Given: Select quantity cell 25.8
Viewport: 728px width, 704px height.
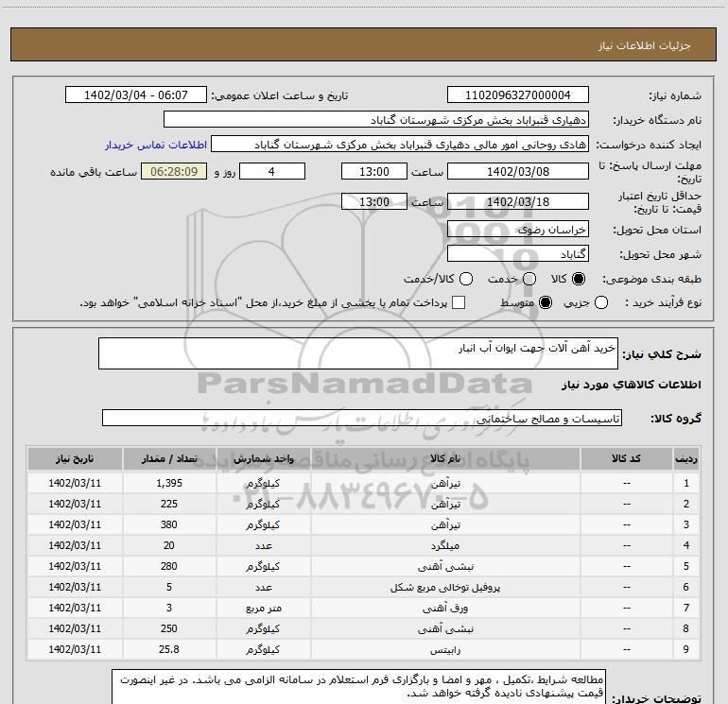Looking at the screenshot, I should [x=169, y=650].
